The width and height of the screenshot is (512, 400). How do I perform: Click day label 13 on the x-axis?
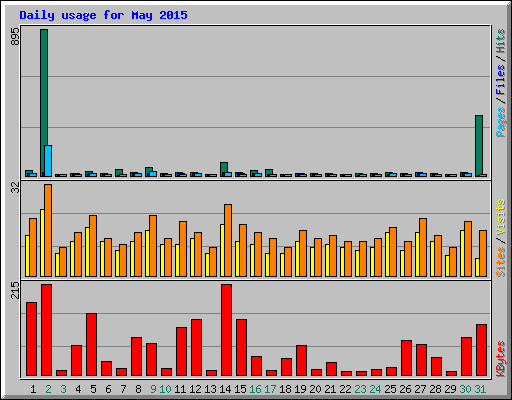tap(210, 389)
